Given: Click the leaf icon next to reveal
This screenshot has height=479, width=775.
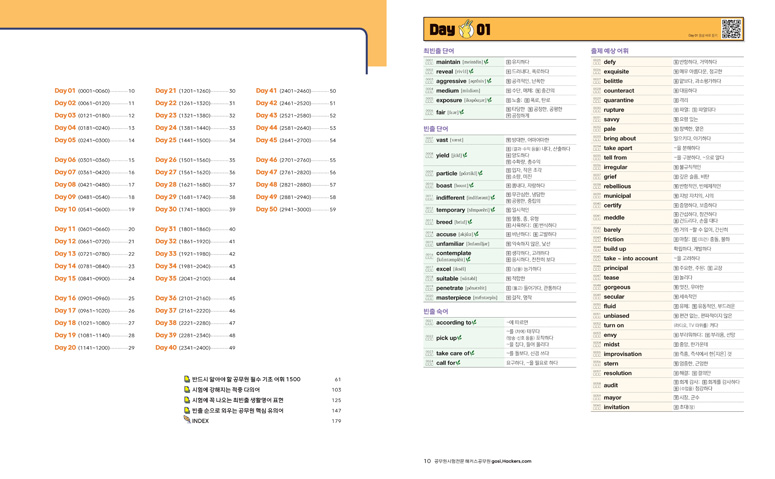Looking at the screenshot, I should coord(471,71).
